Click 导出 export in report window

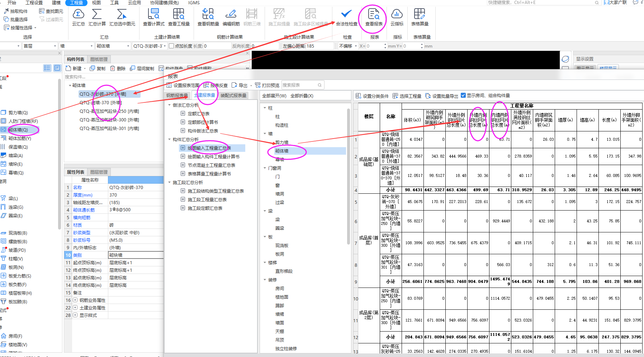coord(240,85)
